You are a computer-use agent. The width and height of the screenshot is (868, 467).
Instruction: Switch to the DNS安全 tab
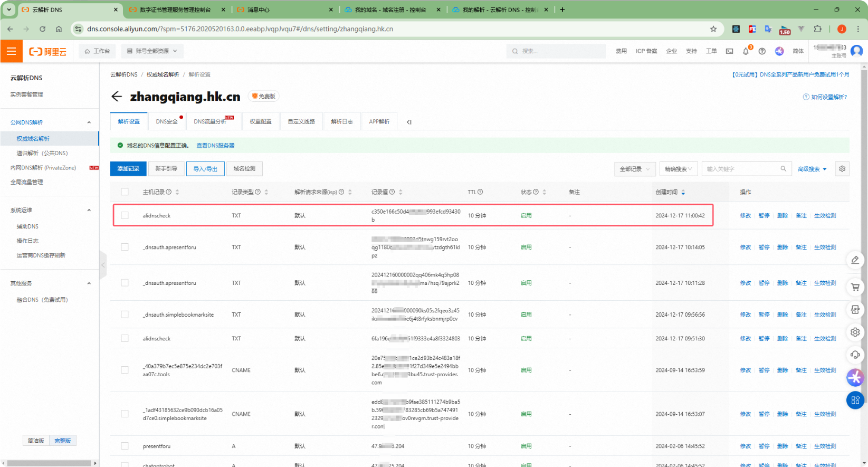pos(167,121)
